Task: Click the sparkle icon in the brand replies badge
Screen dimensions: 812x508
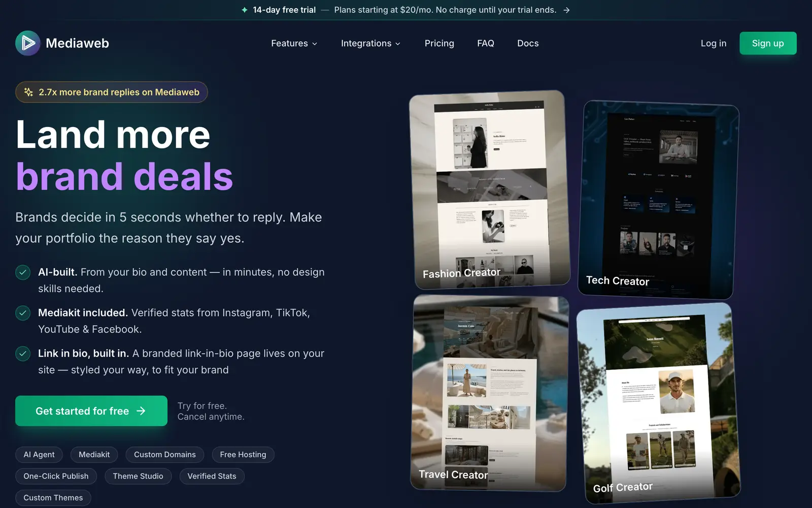Action: tap(28, 92)
